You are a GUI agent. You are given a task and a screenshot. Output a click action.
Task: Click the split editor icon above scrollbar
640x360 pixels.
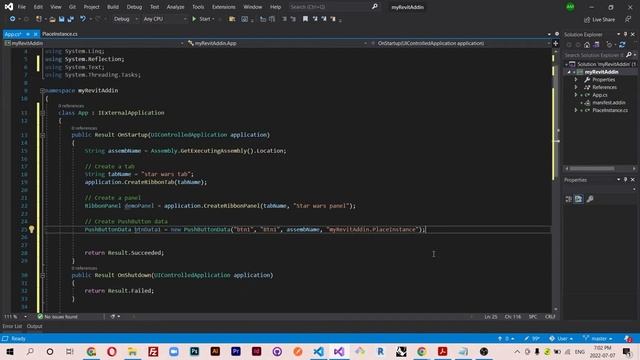(x=556, y=43)
